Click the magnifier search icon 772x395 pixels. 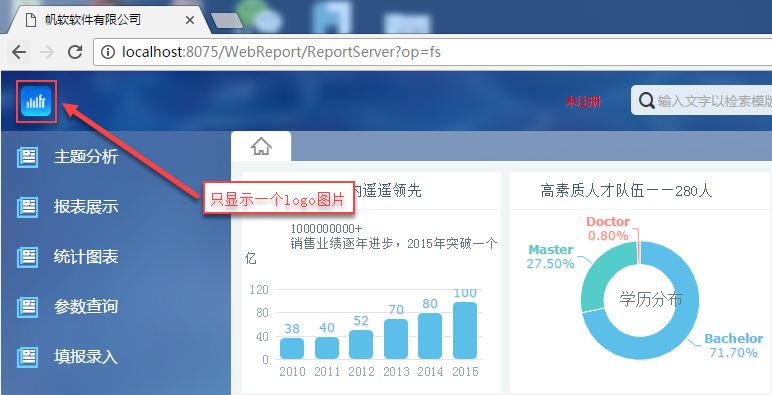point(646,101)
